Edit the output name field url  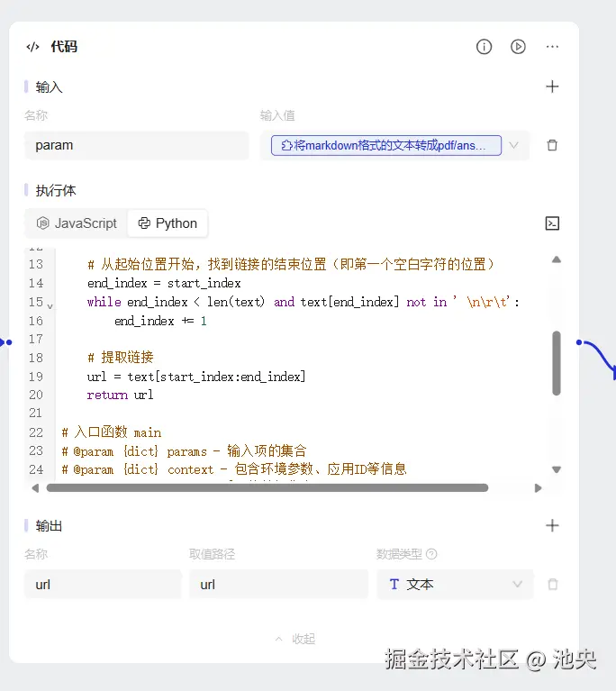pyautogui.click(x=103, y=585)
